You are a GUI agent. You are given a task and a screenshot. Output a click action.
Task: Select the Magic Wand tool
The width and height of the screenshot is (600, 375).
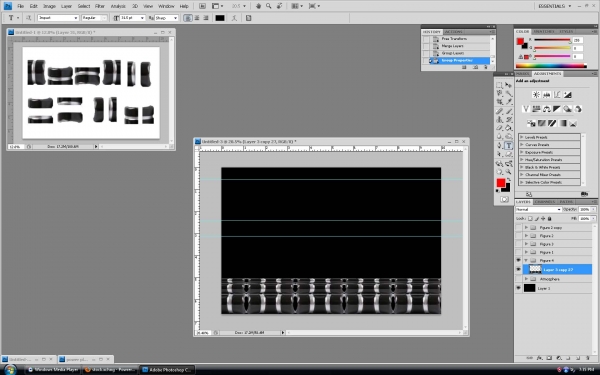pyautogui.click(x=509, y=93)
